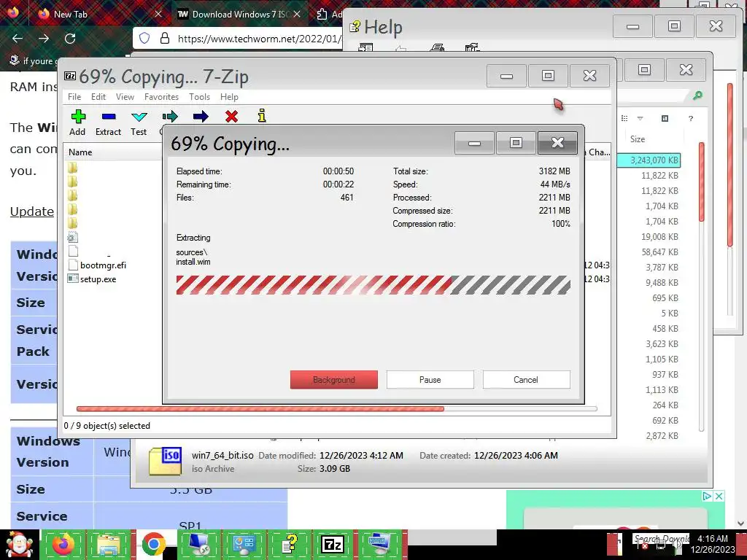Click the padlock site info icon
The image size is (747, 560).
(x=165, y=38)
